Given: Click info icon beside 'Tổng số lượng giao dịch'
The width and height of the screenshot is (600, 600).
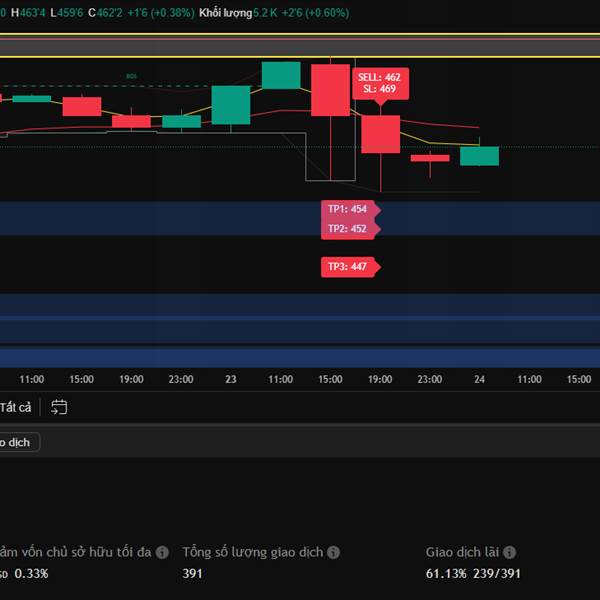Looking at the screenshot, I should 333,552.
